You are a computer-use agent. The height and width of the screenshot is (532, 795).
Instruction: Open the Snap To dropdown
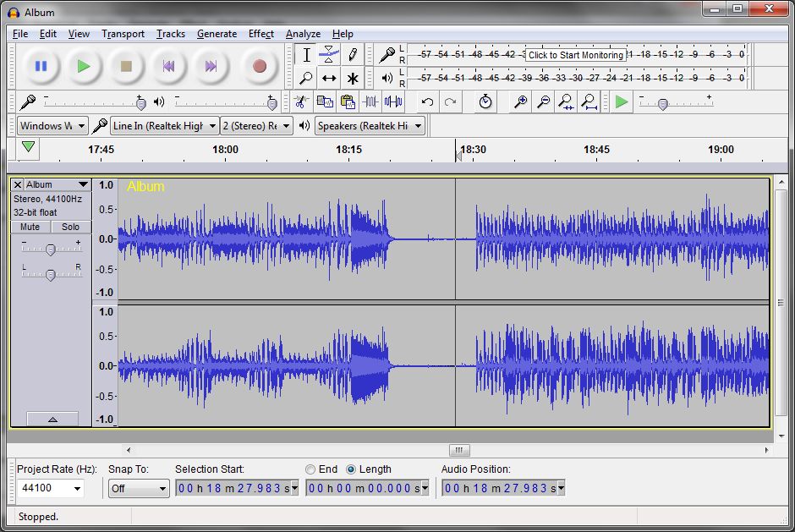pyautogui.click(x=139, y=488)
